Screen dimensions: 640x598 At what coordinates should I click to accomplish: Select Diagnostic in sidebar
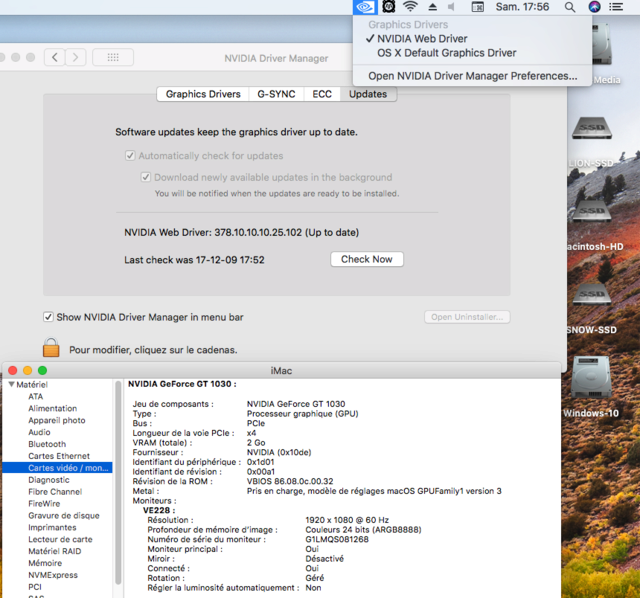[x=49, y=480]
